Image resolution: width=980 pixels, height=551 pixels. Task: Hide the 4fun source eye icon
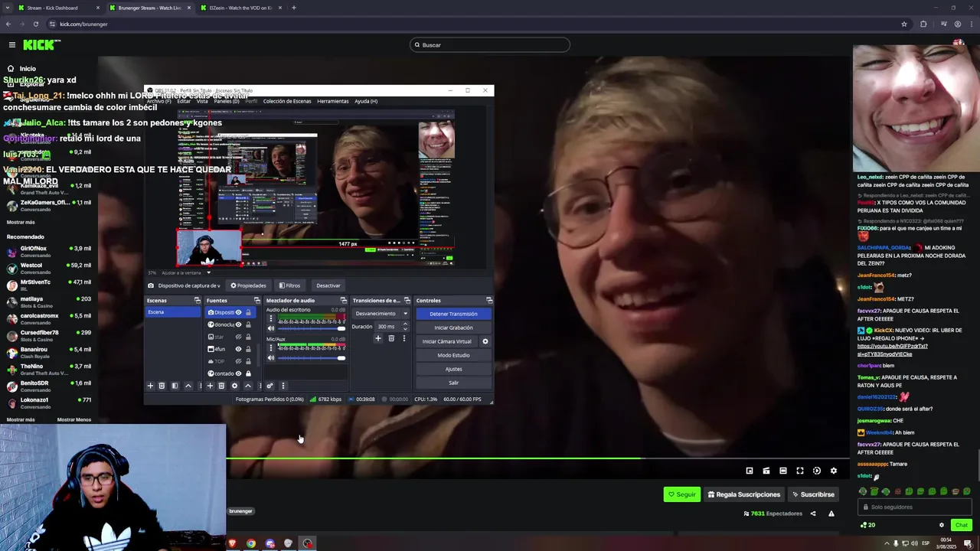[238, 349]
